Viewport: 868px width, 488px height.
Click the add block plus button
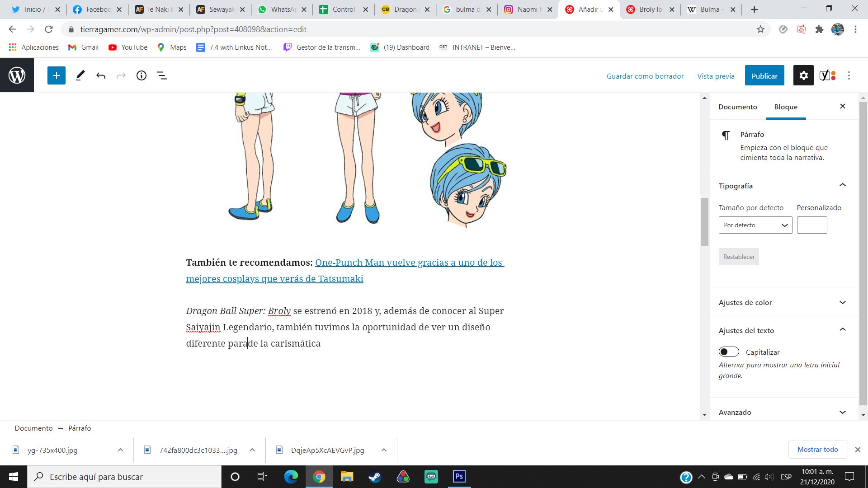point(56,75)
